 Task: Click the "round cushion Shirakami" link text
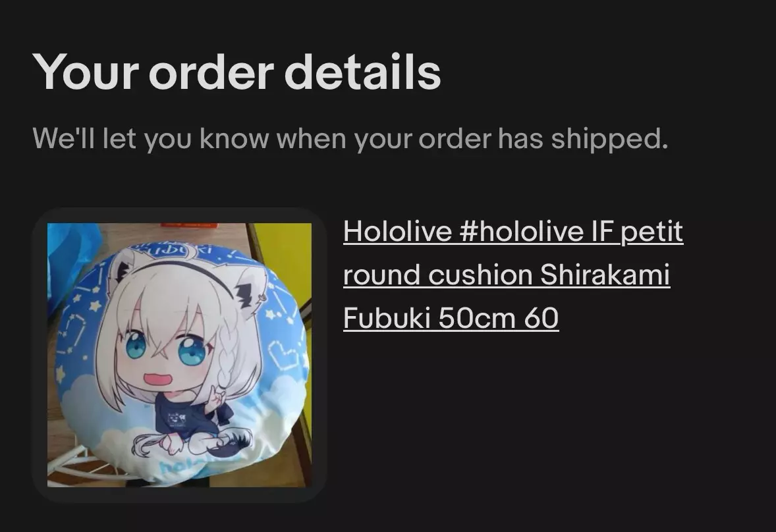(x=507, y=275)
